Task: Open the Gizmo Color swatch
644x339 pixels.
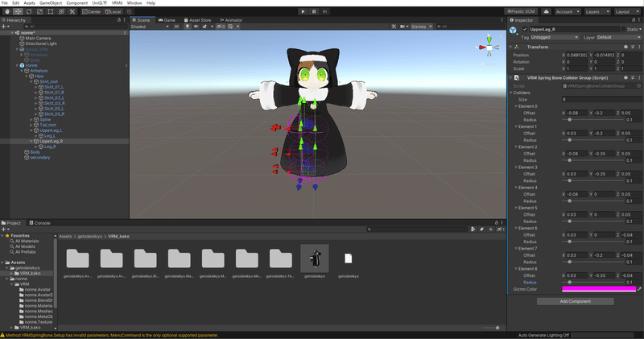Action: point(599,289)
